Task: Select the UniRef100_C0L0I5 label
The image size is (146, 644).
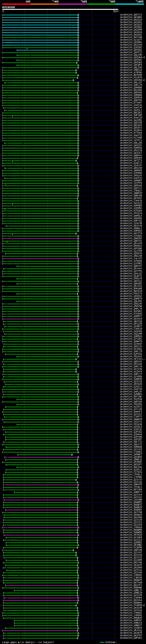Action: 131,259
